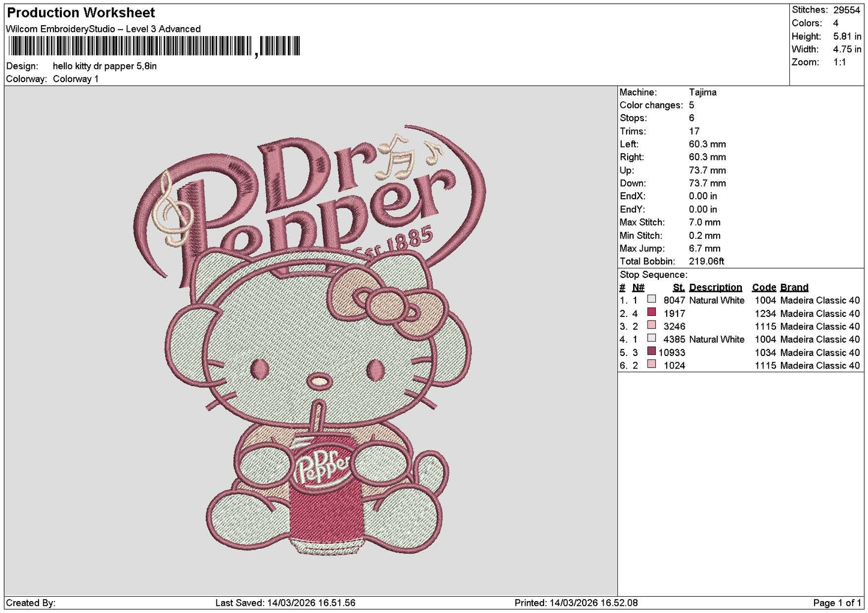Click the Width value 4.75 in
Screen dimensions: 868x613
[847, 50]
